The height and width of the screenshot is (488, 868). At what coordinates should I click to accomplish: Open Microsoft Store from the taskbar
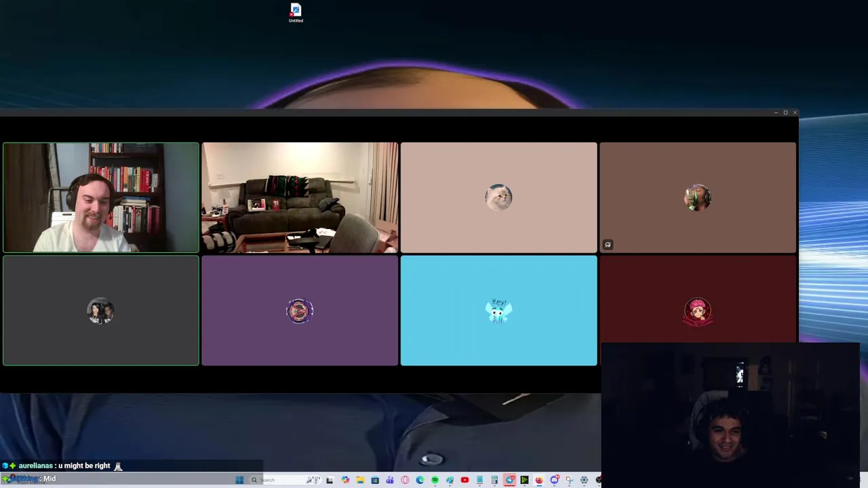coord(375,480)
